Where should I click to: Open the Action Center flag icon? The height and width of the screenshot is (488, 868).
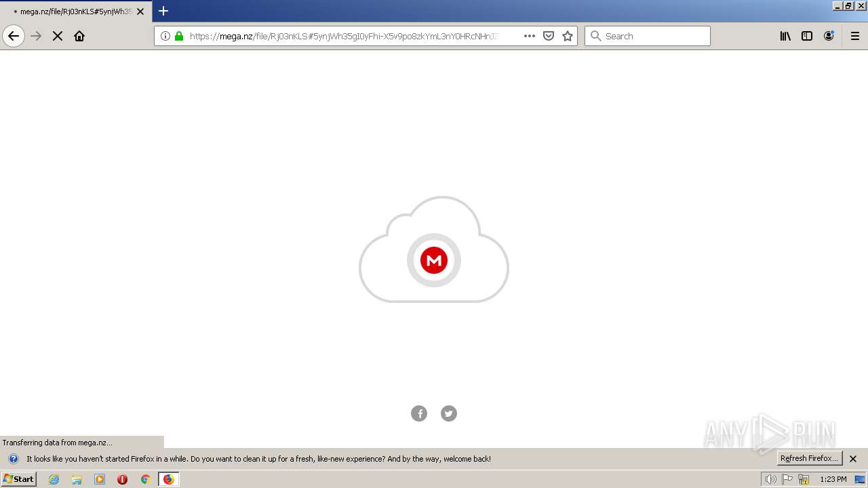coord(787,479)
